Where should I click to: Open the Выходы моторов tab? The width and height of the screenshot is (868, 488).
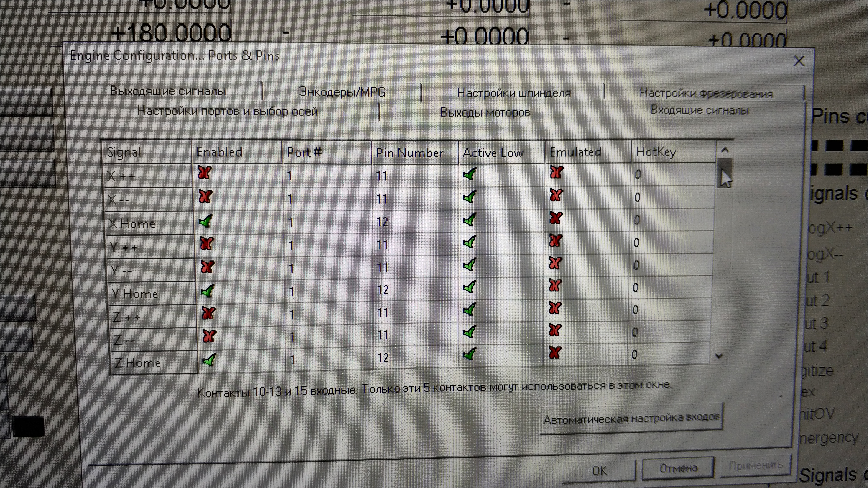pyautogui.click(x=485, y=113)
